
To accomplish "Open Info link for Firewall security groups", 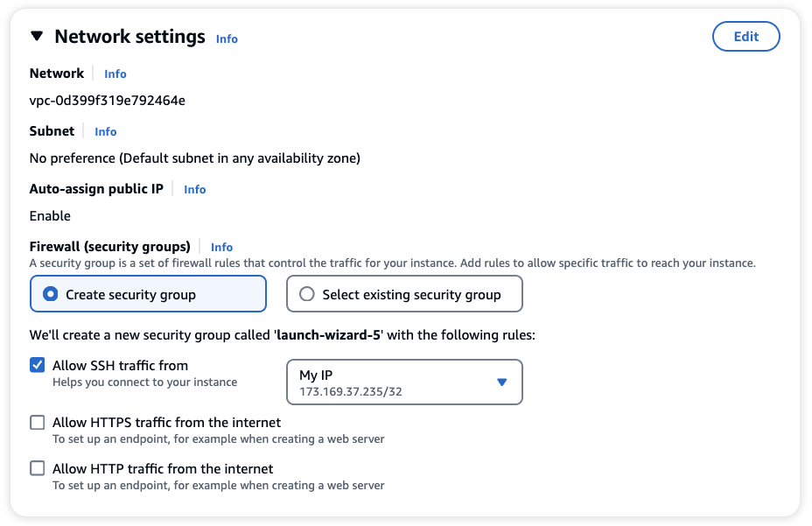I will pos(221,247).
